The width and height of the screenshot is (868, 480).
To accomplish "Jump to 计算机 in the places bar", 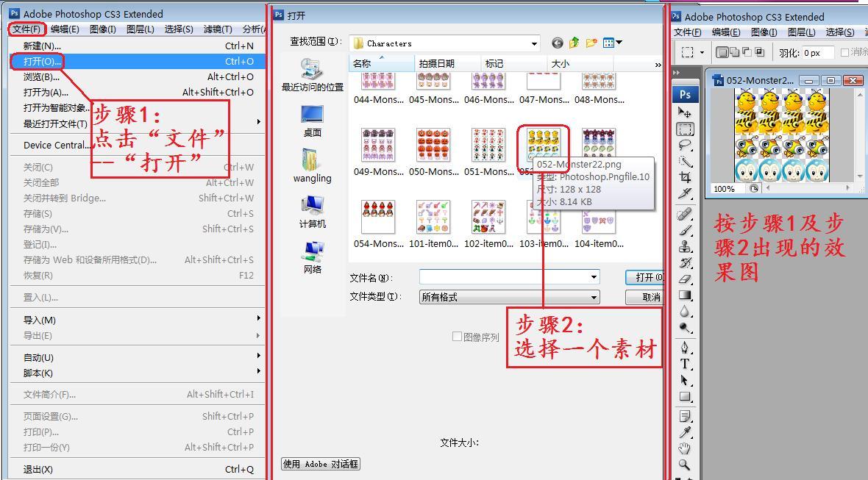I will tap(312, 212).
